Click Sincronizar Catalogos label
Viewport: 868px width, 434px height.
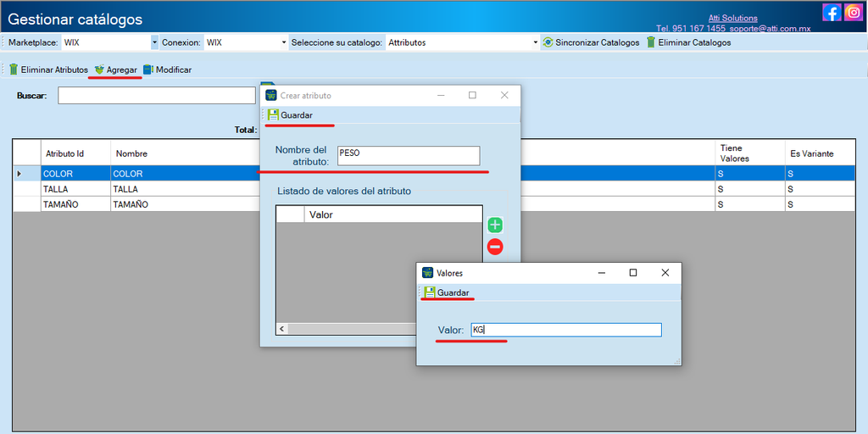598,42
